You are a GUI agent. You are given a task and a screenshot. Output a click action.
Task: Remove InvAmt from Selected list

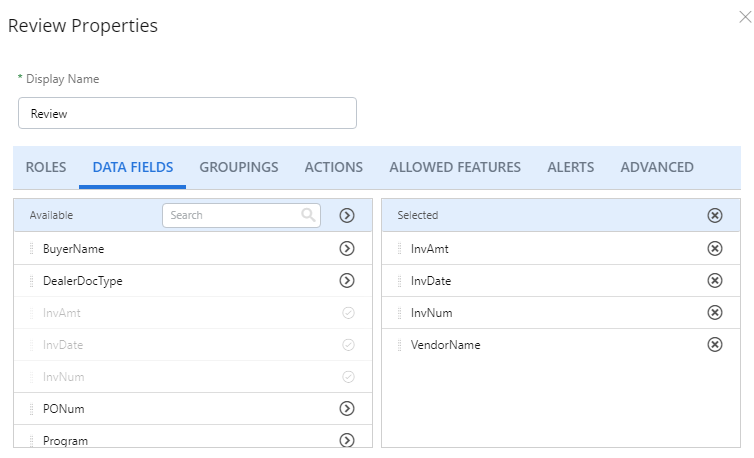[x=715, y=248]
